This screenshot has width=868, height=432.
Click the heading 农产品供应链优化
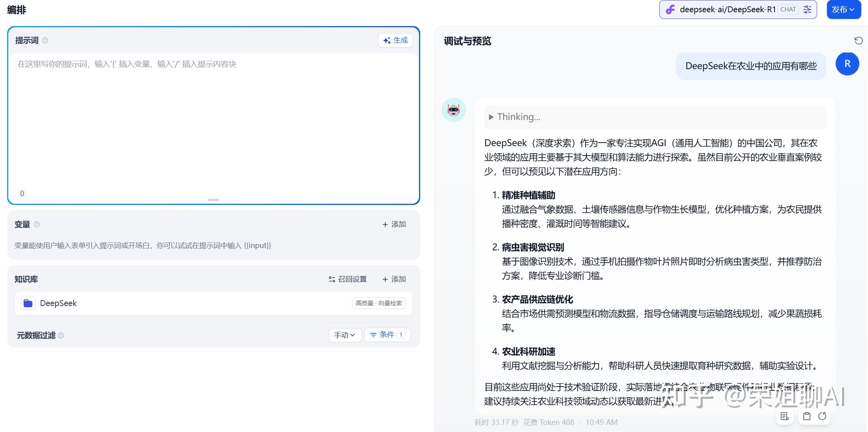pos(537,299)
